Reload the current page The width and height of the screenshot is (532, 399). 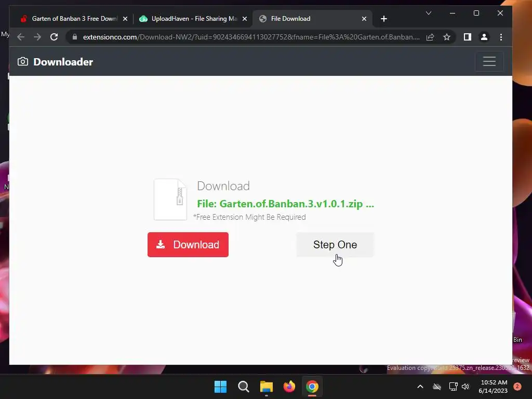point(54,37)
